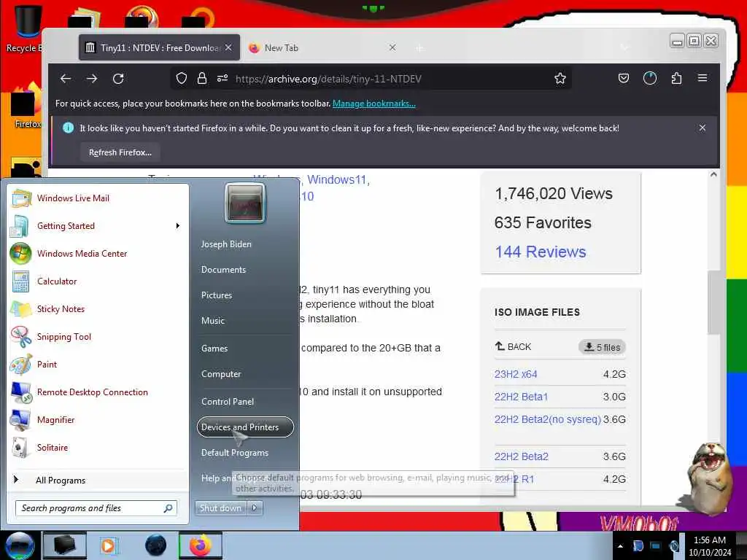Screen dimensions: 747x560
Task: Open Pictures from Start menu
Action: (x=245, y=295)
